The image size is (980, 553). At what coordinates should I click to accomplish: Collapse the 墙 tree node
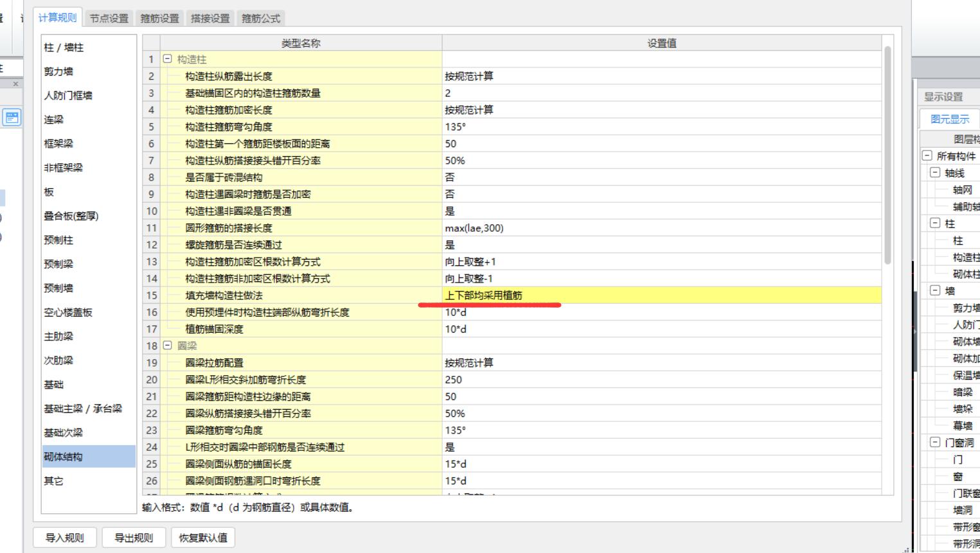tap(935, 290)
